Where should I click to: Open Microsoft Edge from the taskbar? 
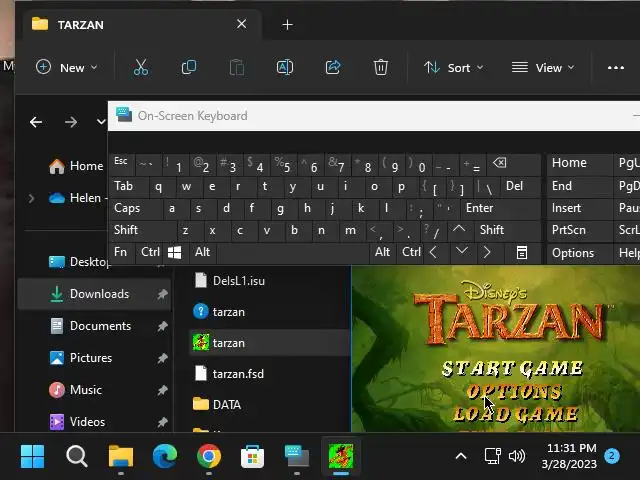(164, 456)
